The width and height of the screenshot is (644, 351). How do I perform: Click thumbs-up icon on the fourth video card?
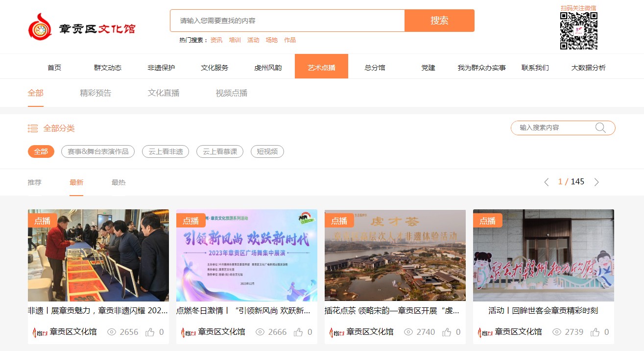pyautogui.click(x=595, y=332)
